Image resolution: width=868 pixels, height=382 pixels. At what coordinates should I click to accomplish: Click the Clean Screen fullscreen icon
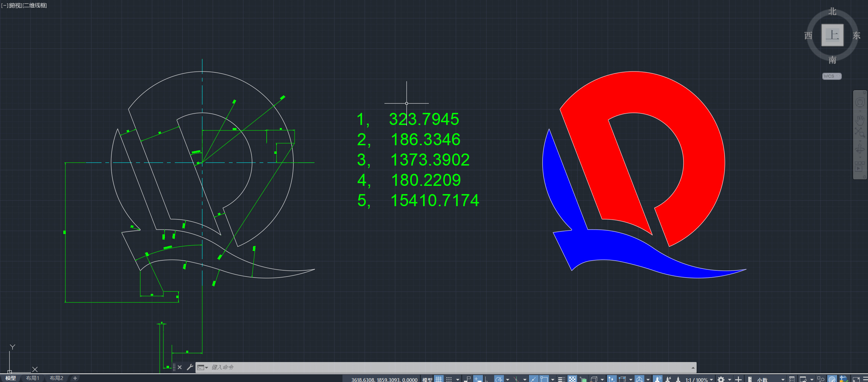point(856,379)
